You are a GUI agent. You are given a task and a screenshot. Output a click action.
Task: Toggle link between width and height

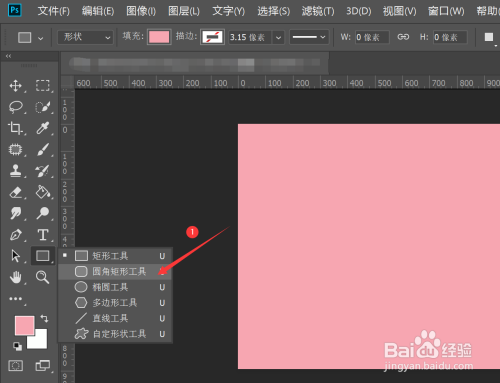pos(403,37)
